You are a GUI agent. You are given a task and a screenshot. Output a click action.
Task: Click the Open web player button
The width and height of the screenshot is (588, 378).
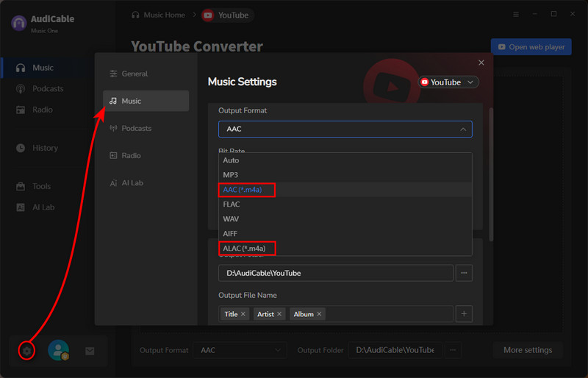pyautogui.click(x=531, y=47)
